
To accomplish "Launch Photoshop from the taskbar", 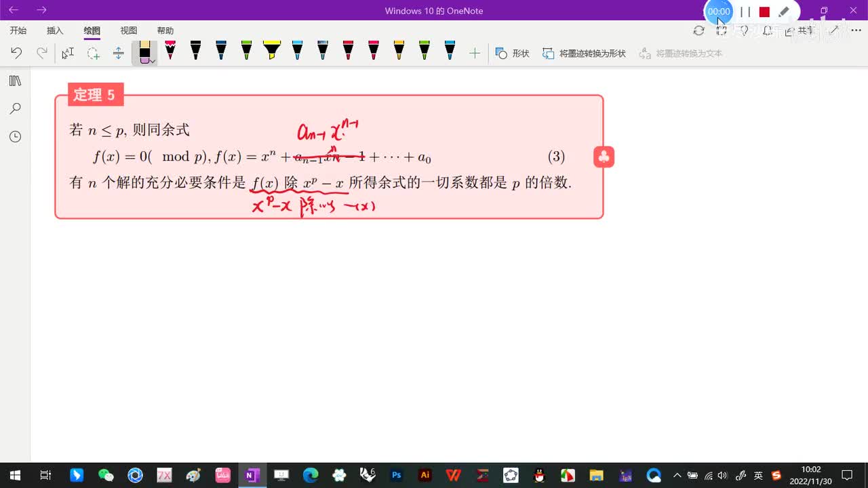I will click(x=397, y=475).
